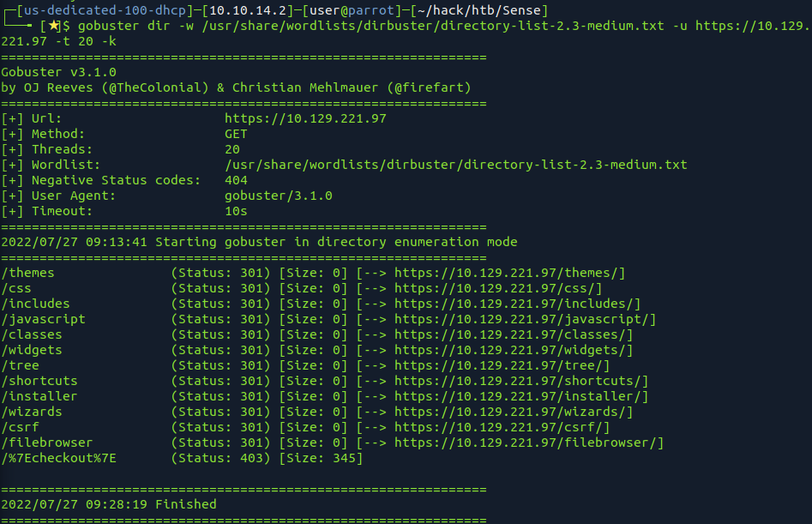812x524 pixels.
Task: Click the /installer/ redirect URL
Action: [518, 396]
